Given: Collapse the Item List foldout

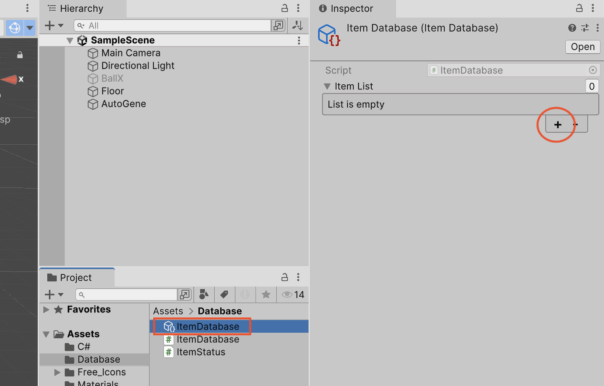Looking at the screenshot, I should pyautogui.click(x=327, y=86).
